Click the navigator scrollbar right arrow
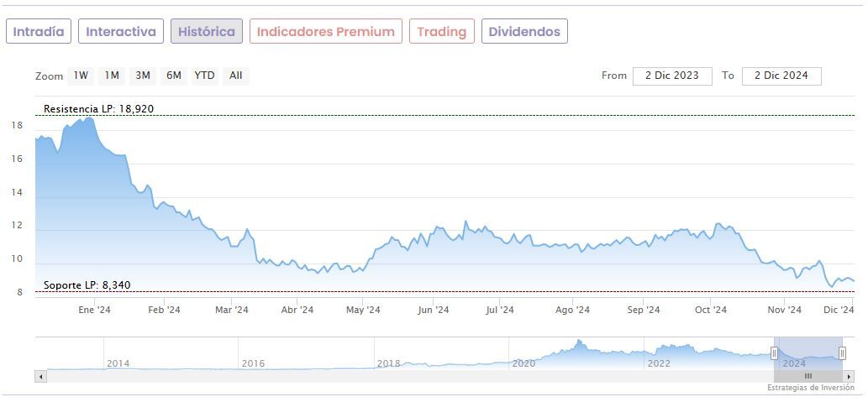 click(x=850, y=376)
